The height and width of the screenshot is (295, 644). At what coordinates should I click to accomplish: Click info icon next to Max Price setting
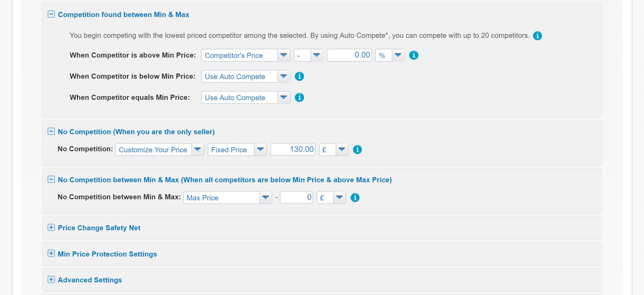(x=355, y=198)
